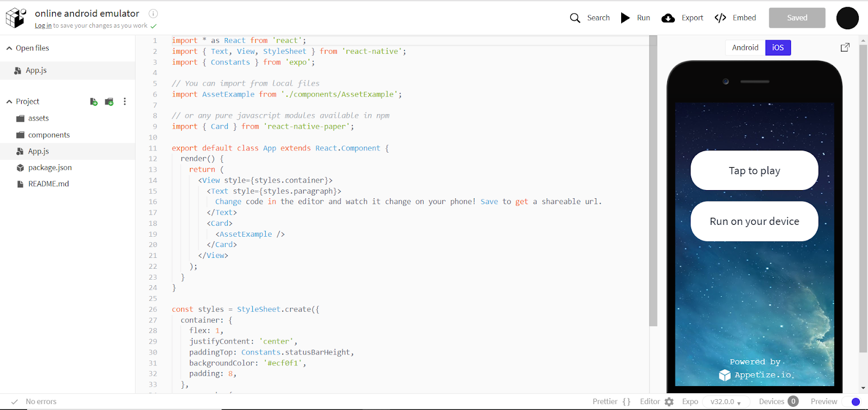Screen dimensions: 868x410
Task: Click the code editor vertical scrollbar
Action: (653, 181)
